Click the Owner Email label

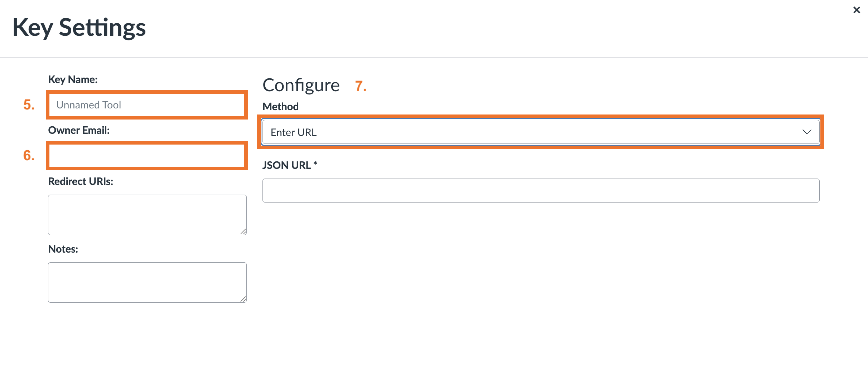(79, 130)
